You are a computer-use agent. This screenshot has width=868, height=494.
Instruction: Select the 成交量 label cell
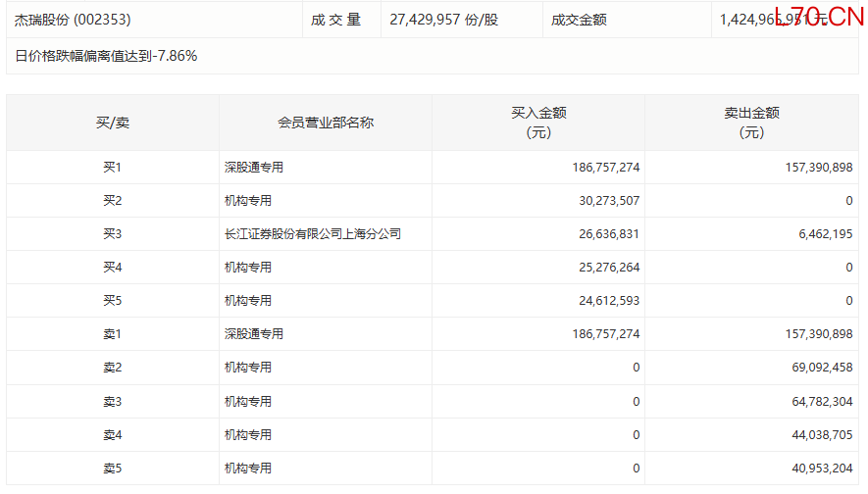tap(337, 20)
